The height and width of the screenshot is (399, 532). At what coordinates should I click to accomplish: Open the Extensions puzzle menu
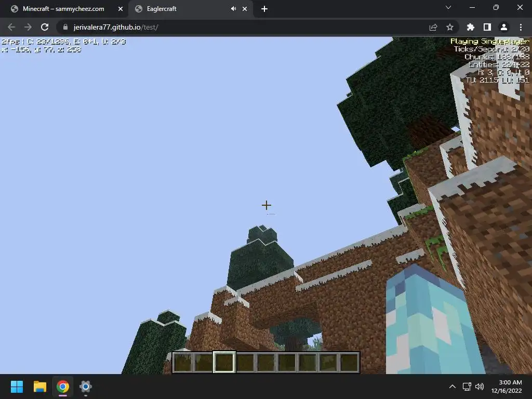470,27
